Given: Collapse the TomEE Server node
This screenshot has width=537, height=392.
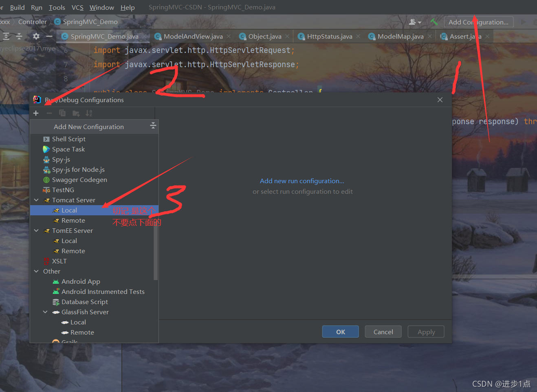Looking at the screenshot, I should pyautogui.click(x=36, y=230).
